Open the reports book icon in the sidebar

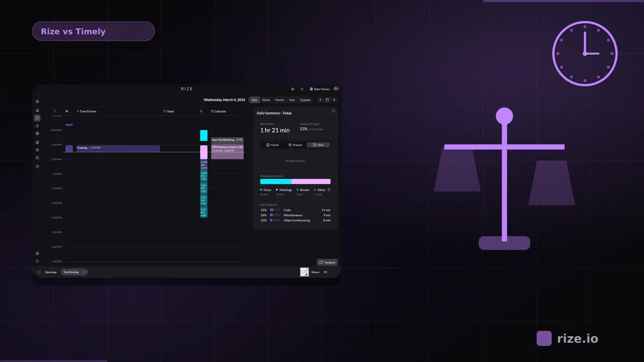pos(37,141)
